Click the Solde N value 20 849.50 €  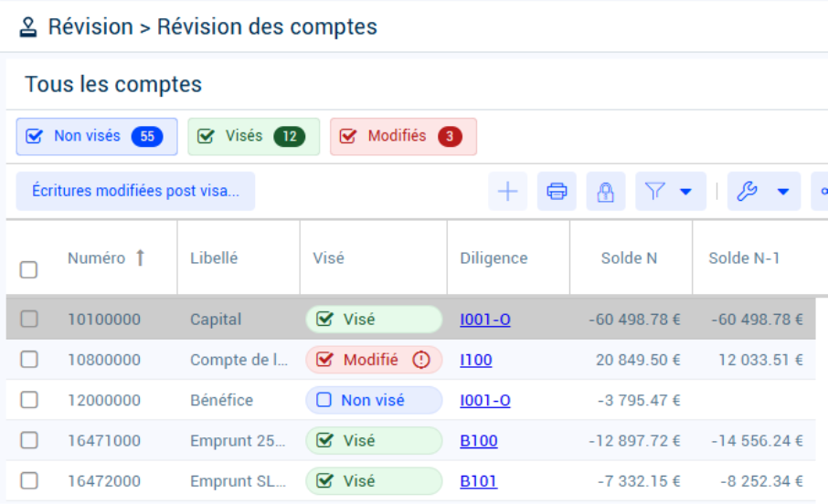pyautogui.click(x=638, y=360)
